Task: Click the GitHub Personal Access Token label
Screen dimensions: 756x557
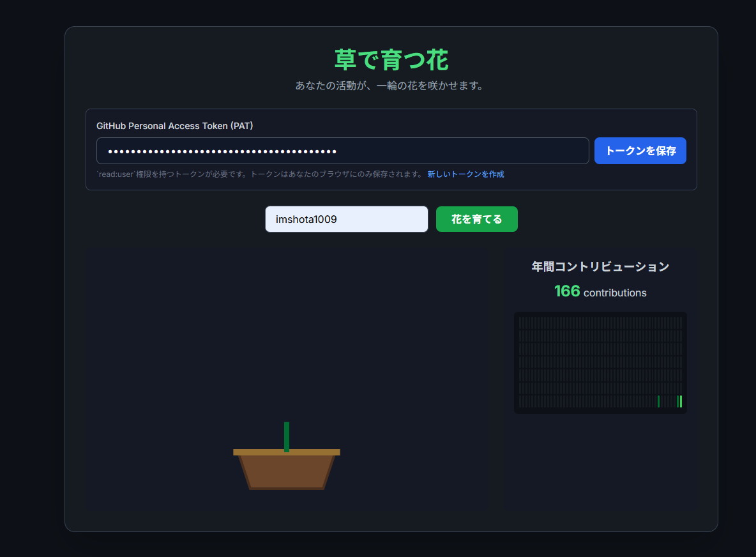Action: click(174, 126)
